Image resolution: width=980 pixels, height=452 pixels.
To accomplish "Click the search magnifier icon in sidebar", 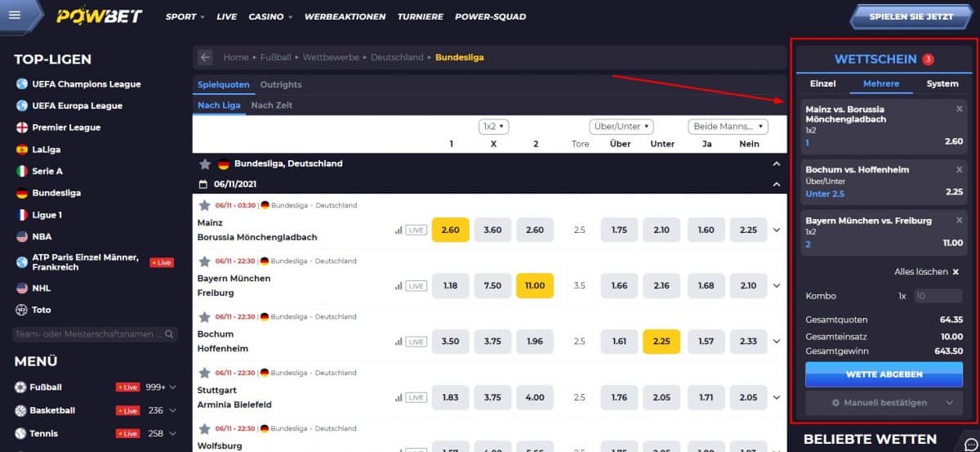I will tap(170, 334).
